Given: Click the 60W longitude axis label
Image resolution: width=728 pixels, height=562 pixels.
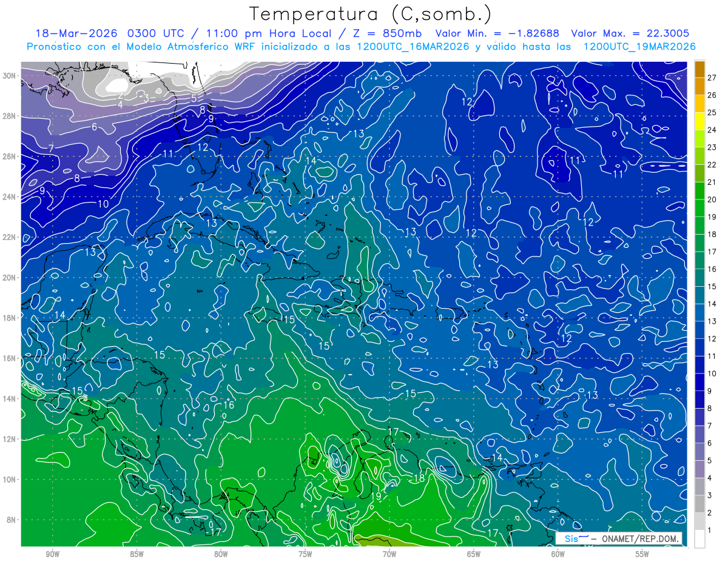Looking at the screenshot, I should (558, 554).
